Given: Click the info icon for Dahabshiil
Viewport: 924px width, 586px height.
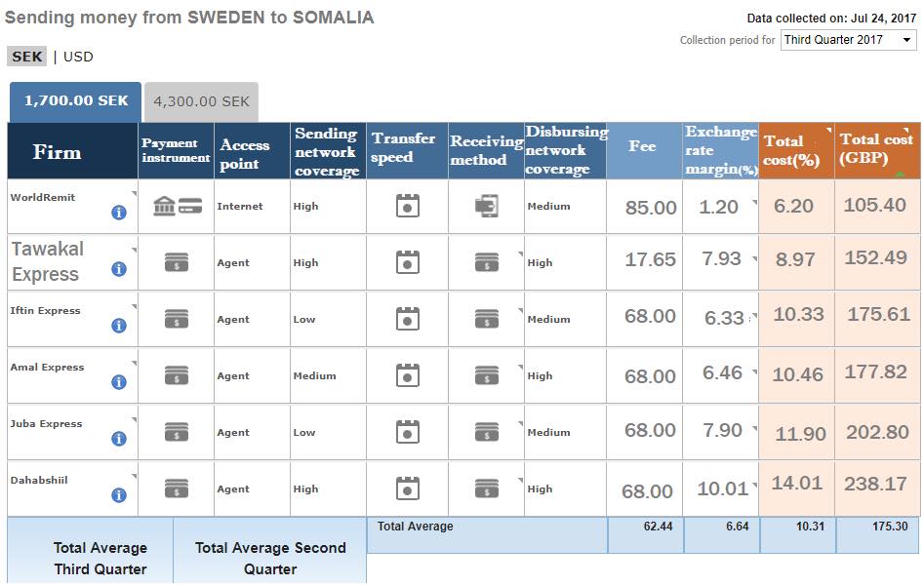Looking at the screenshot, I should pyautogui.click(x=119, y=495).
